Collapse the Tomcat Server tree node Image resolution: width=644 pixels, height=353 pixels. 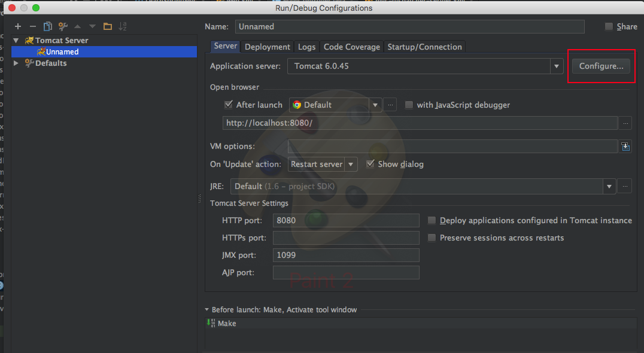click(x=16, y=40)
